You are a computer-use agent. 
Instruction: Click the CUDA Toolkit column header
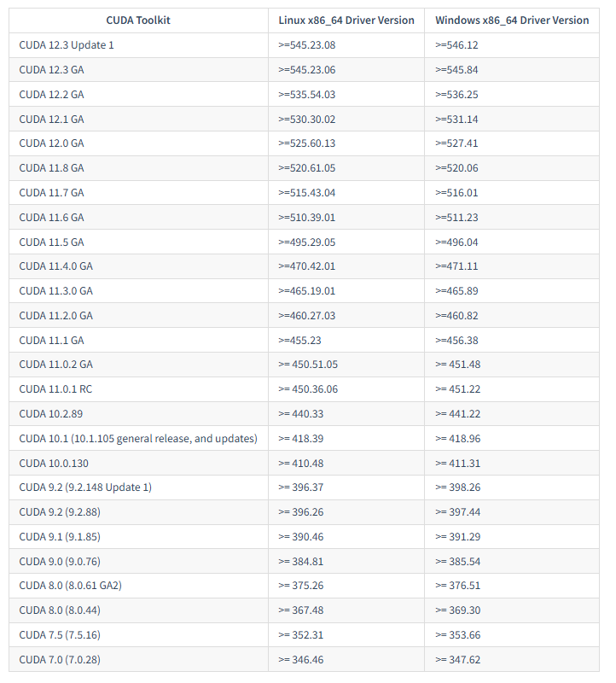tap(138, 20)
